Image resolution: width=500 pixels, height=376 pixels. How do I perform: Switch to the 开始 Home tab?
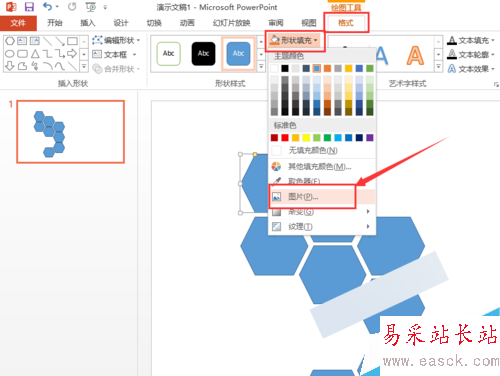coord(55,23)
